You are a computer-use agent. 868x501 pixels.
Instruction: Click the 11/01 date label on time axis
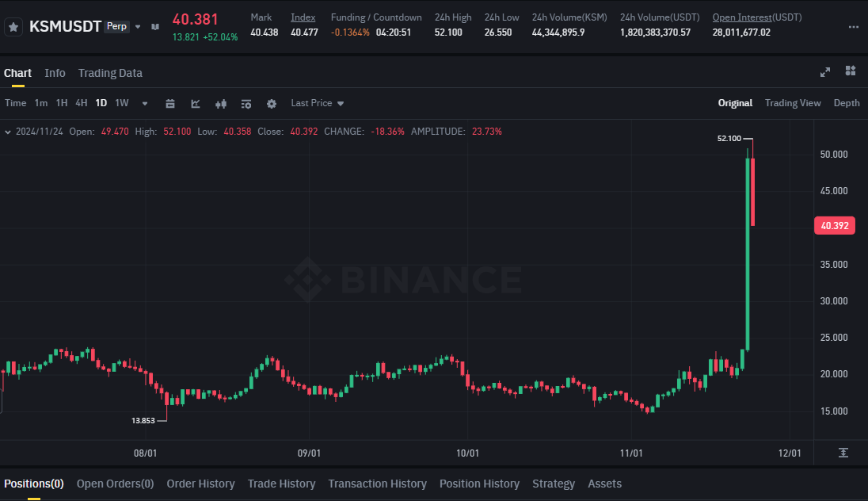631,453
